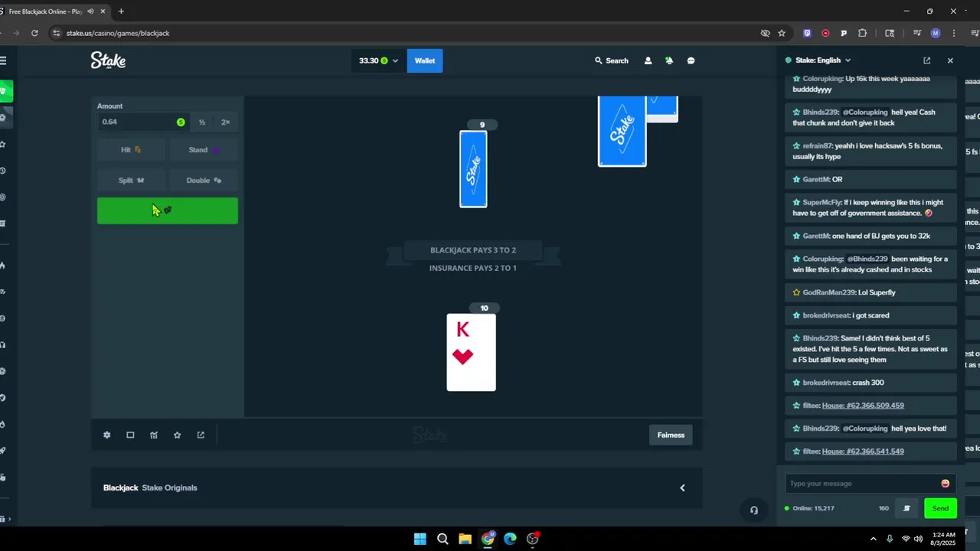
Task: Halve the bet amount
Action: tap(202, 122)
